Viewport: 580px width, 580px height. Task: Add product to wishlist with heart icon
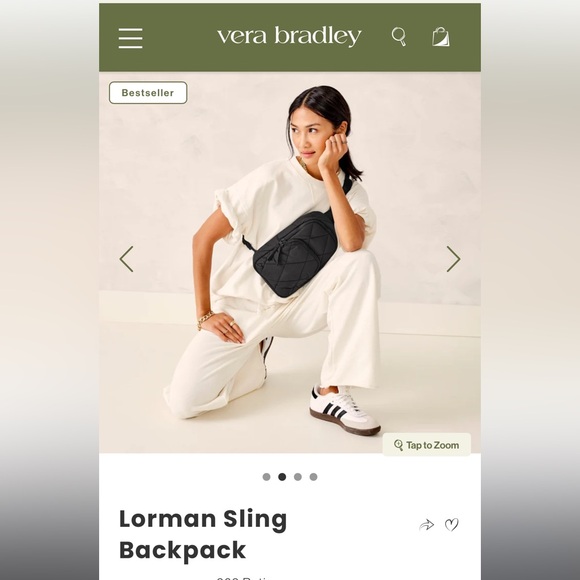pyautogui.click(x=452, y=525)
